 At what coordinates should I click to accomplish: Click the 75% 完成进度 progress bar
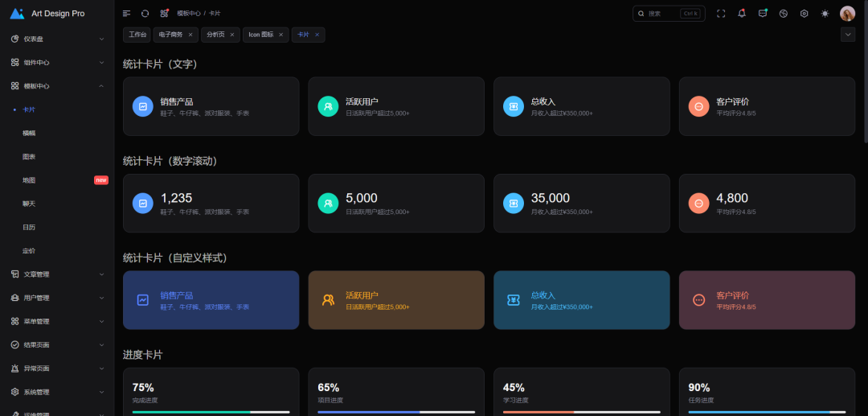(x=211, y=412)
